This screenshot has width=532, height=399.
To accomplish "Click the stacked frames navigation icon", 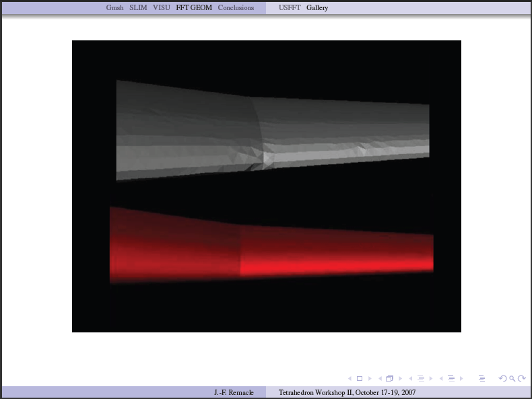I will (389, 379).
